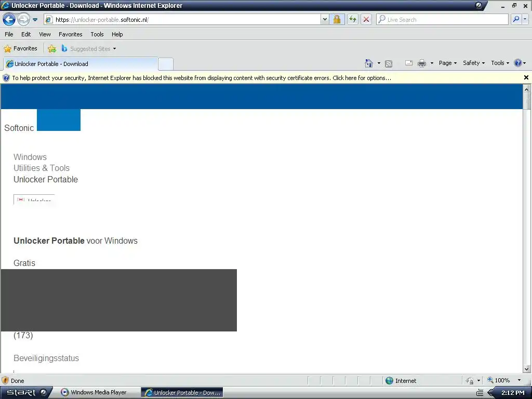This screenshot has height=399, width=532.
Task: Open the Tools menu in menu bar
Action: [x=97, y=34]
